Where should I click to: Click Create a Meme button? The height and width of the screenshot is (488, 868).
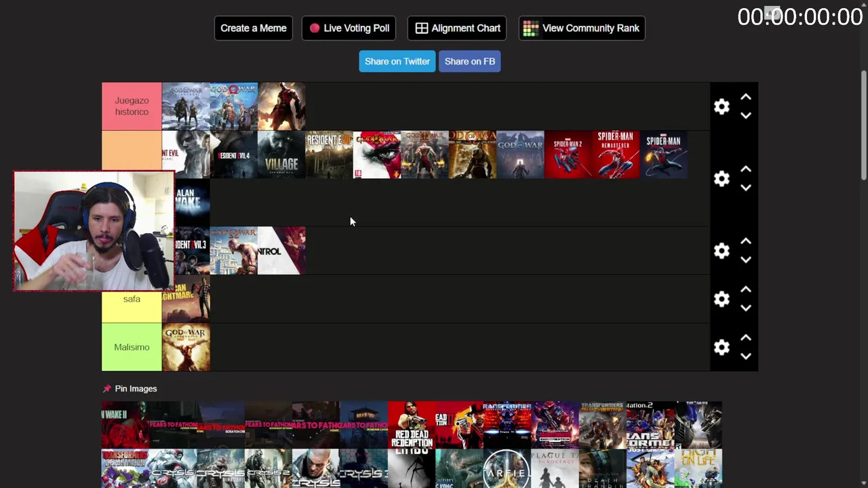point(254,28)
